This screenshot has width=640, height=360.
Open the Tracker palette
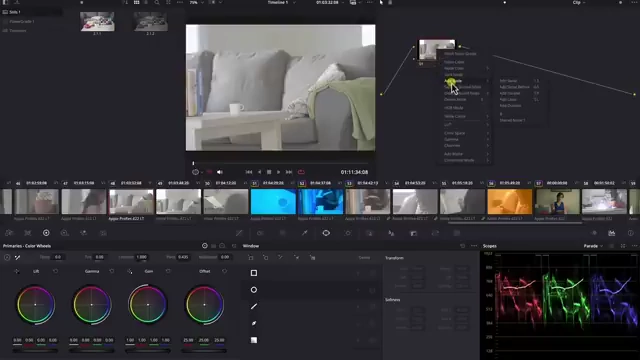pyautogui.click(x=348, y=233)
